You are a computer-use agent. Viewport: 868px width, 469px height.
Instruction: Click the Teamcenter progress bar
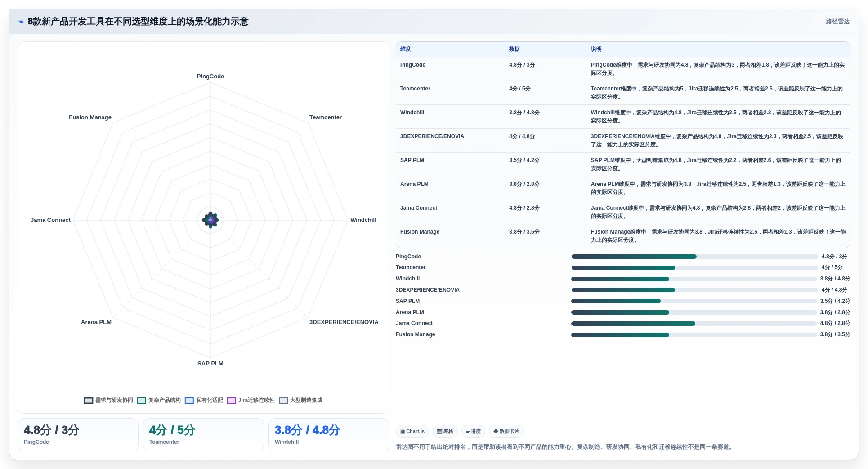pyautogui.click(x=694, y=268)
